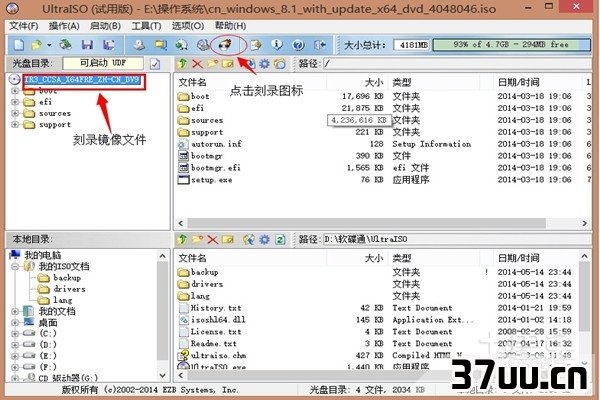Open the 操作(A) menu

64,26
